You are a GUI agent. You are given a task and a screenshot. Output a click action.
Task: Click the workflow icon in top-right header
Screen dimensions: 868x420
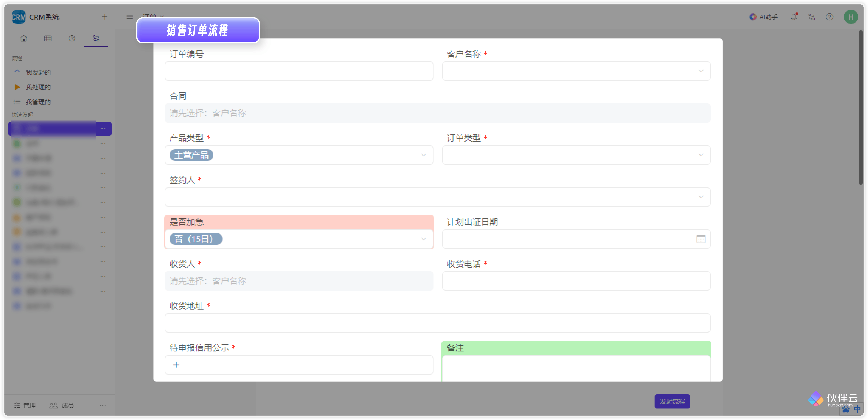(x=812, y=17)
